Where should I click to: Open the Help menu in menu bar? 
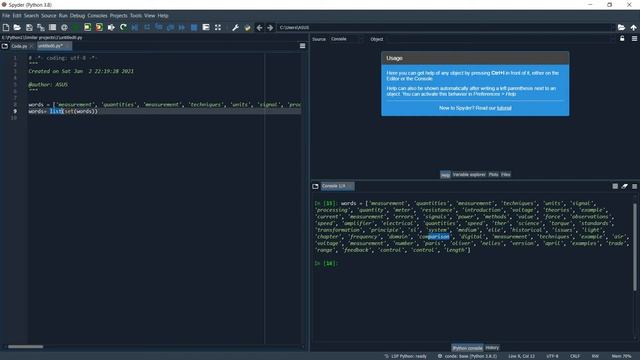[163, 16]
